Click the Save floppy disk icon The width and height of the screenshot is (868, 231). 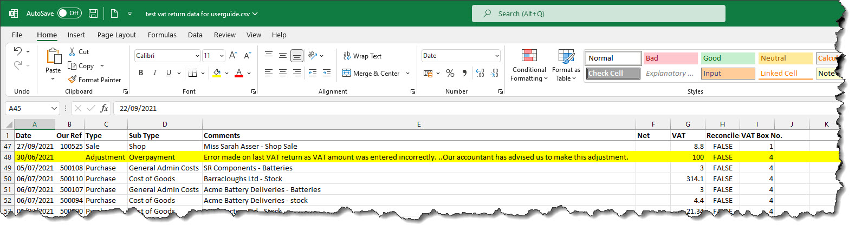[x=93, y=14]
